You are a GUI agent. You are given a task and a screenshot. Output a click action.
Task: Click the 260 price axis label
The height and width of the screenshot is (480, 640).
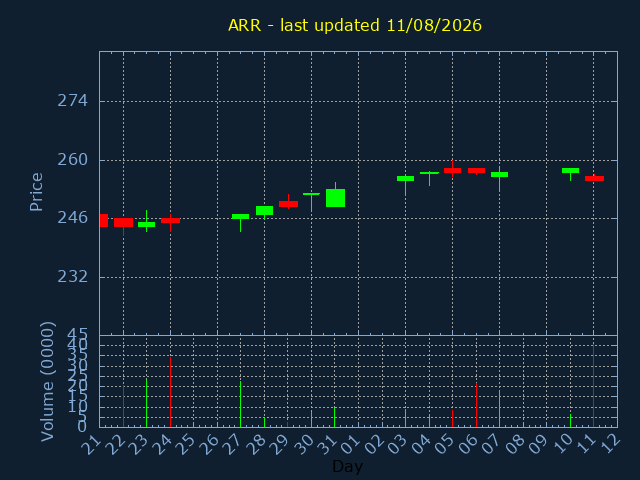[73, 160]
